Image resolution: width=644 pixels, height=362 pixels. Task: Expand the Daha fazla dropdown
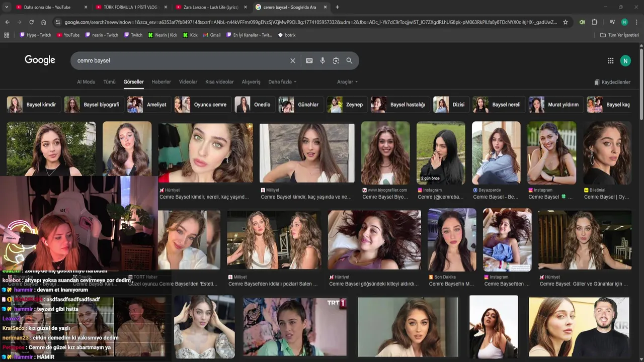[282, 82]
